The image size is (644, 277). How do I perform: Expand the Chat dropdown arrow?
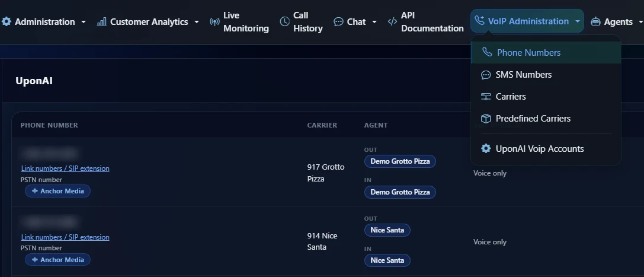tap(374, 22)
